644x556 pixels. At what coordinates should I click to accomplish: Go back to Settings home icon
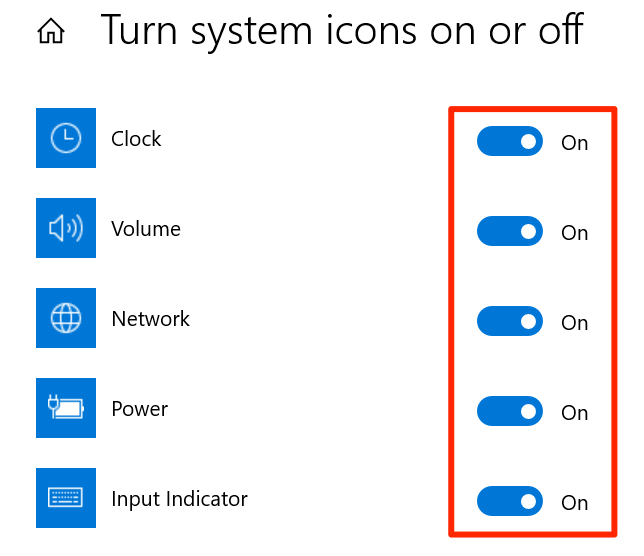pos(50,33)
